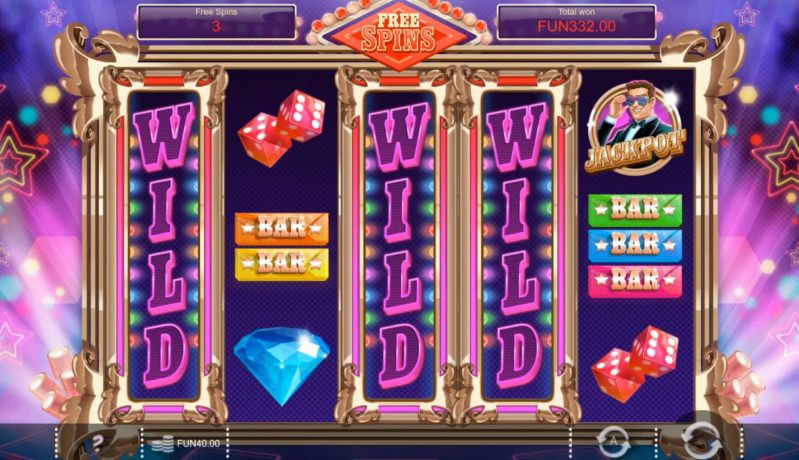Hit the spin button with circular arrows
The image size is (799, 460).
701,441
